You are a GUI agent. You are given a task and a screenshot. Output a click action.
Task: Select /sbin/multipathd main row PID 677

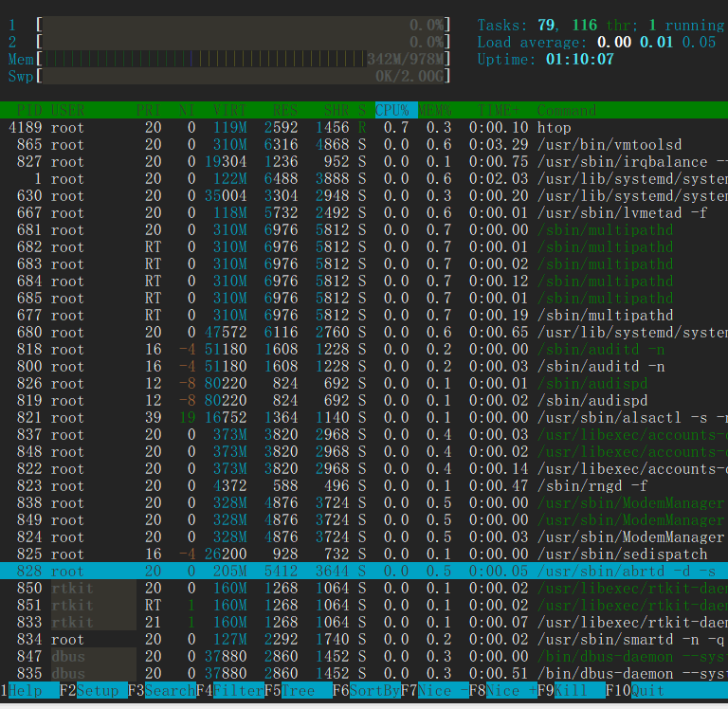(x=364, y=316)
